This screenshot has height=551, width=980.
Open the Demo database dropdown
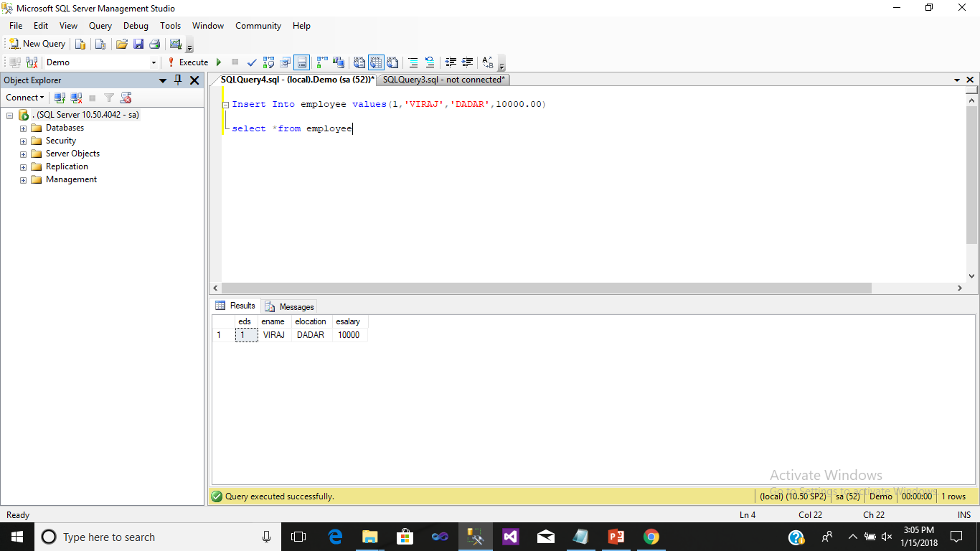coord(154,62)
